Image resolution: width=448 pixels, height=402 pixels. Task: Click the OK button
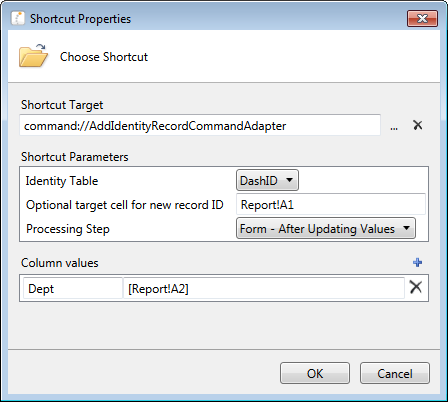(x=315, y=373)
